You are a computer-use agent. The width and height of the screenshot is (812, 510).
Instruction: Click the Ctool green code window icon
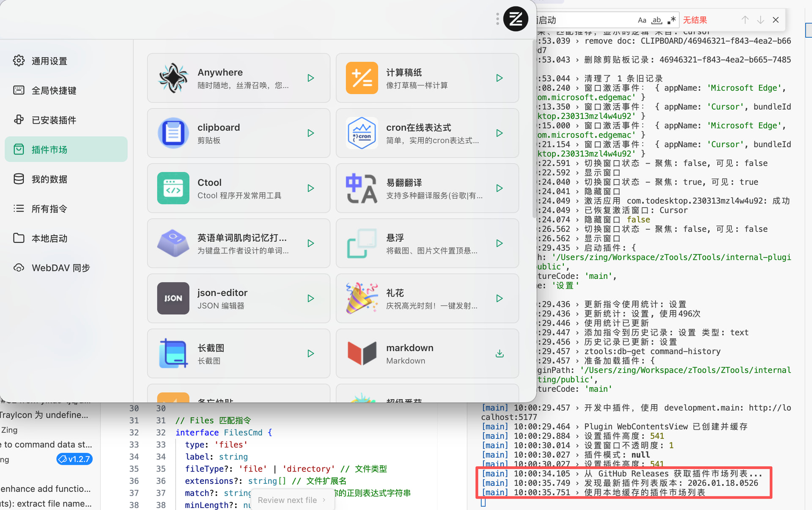173,188
